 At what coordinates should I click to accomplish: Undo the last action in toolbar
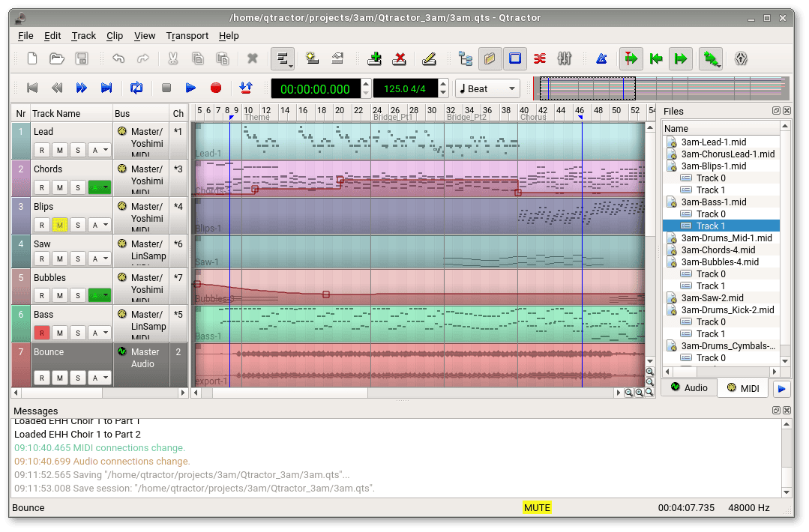(118, 58)
